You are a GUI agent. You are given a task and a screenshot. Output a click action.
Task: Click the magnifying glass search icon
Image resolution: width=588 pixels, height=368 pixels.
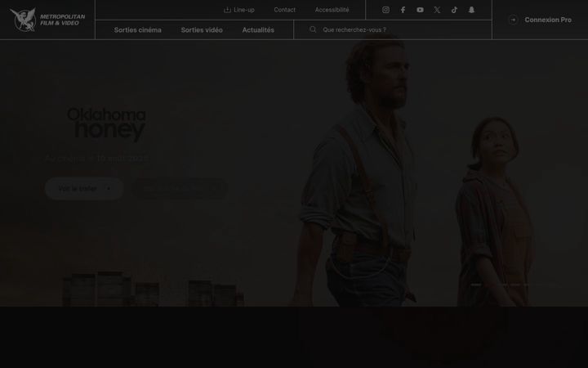[313, 29]
